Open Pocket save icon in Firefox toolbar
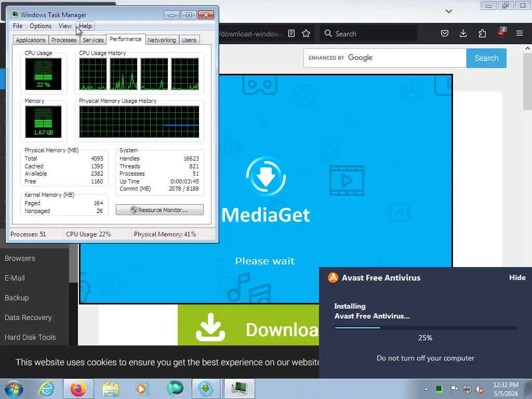 click(445, 33)
